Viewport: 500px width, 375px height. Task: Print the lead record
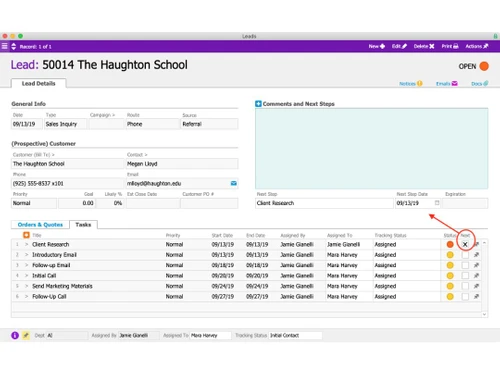pos(450,46)
